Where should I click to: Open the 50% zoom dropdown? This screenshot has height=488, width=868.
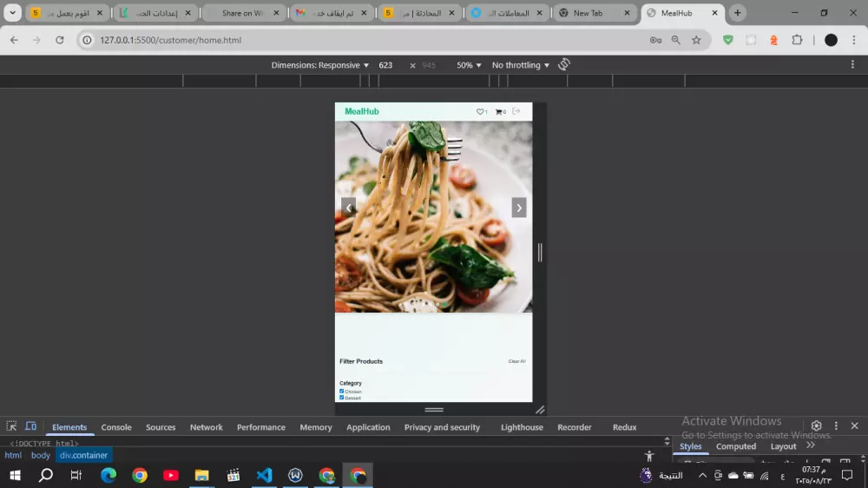pyautogui.click(x=469, y=65)
